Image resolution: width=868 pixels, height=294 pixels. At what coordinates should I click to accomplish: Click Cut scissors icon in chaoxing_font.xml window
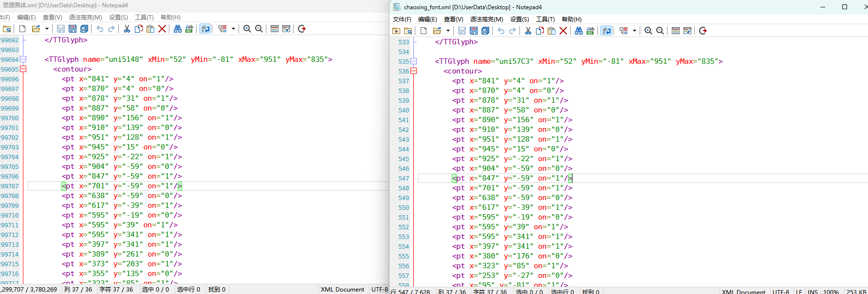click(x=528, y=31)
